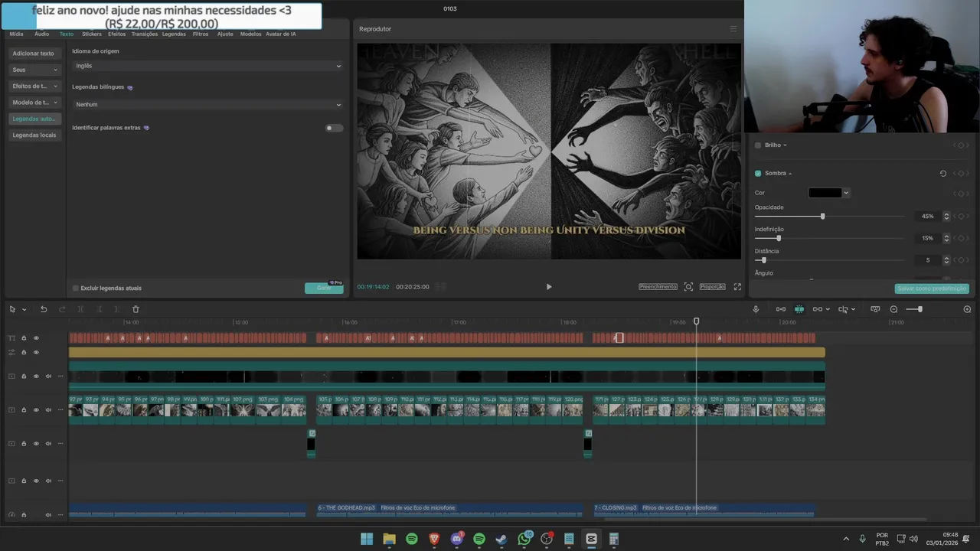Open the Avatar de IA tab
Image resolution: width=980 pixels, height=551 pixels.
(x=280, y=34)
